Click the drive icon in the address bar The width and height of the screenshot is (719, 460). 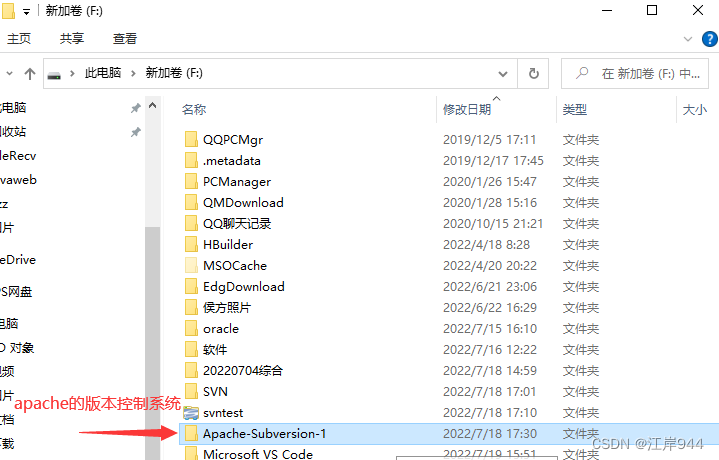54,75
